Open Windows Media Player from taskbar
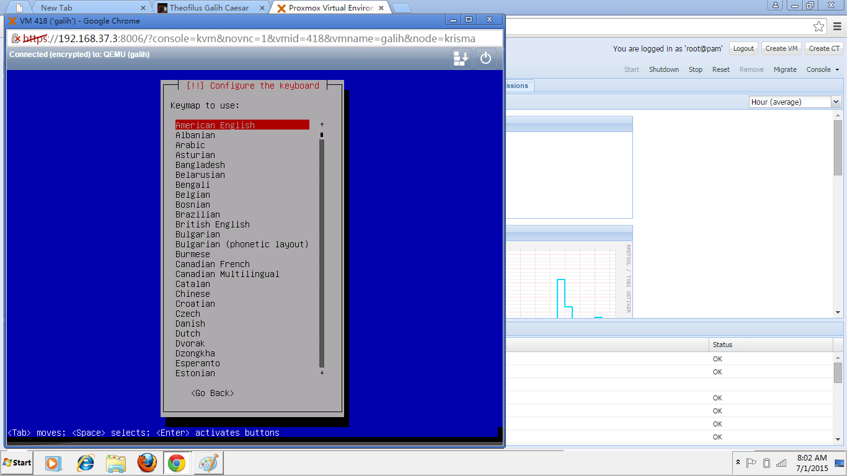The image size is (868, 476). [53, 462]
